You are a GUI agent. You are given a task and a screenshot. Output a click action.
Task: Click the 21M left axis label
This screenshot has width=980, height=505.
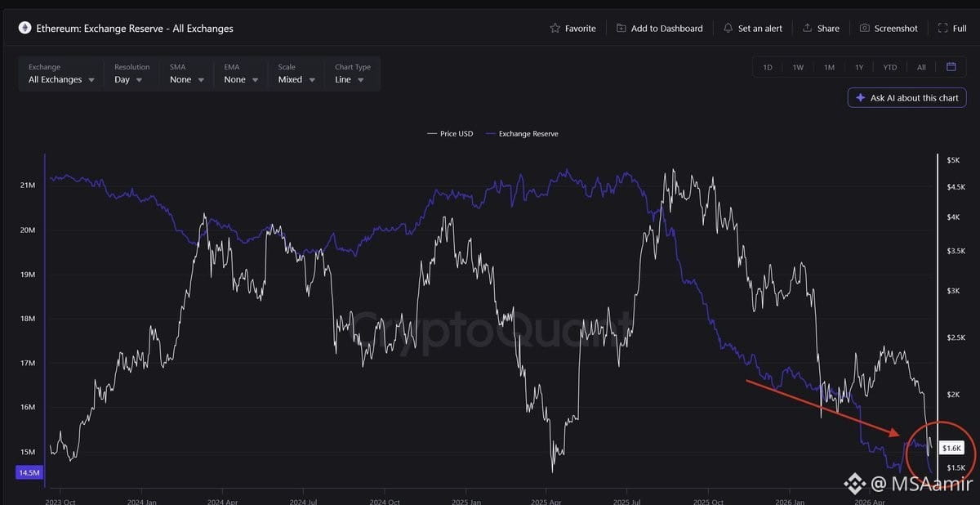click(27, 185)
